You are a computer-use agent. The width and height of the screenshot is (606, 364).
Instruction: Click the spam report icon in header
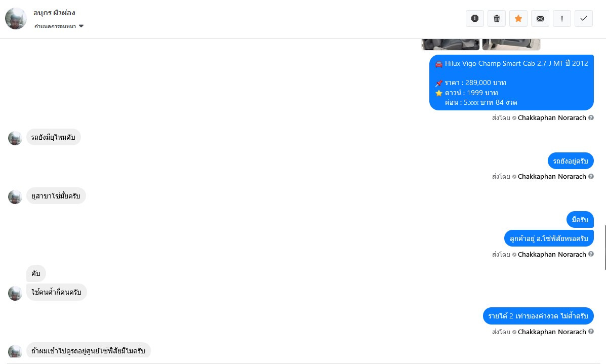point(474,19)
